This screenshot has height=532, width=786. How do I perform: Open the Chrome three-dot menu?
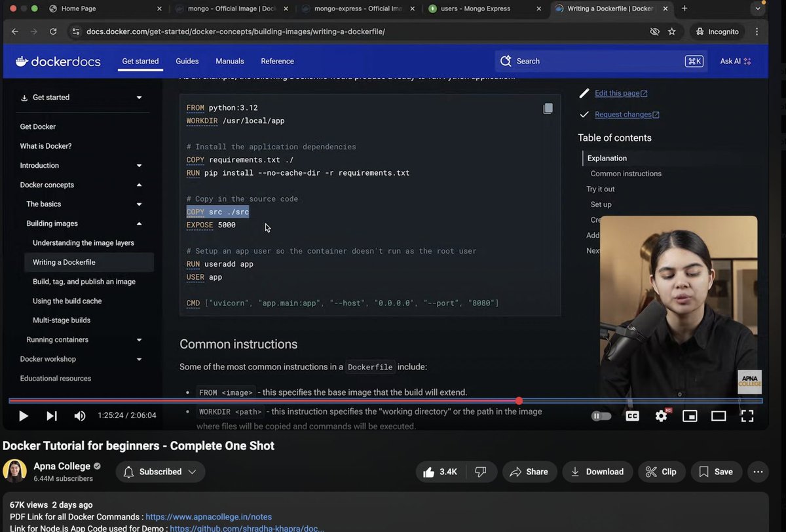[757, 31]
